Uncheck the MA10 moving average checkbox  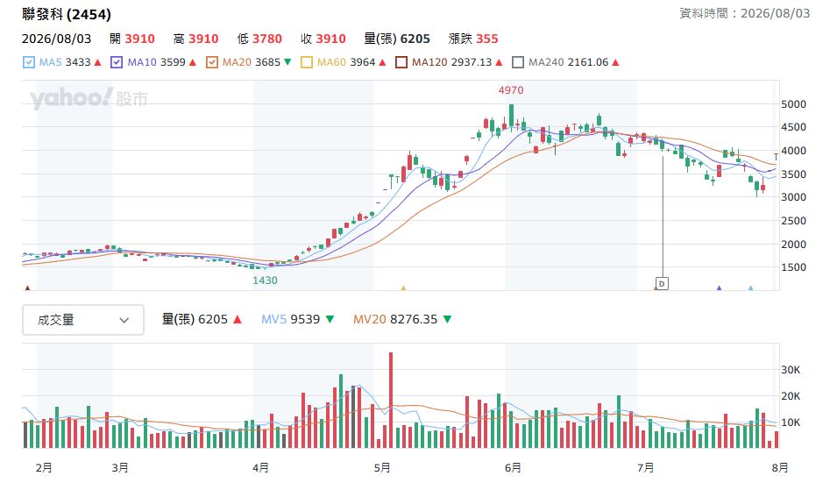[117, 62]
